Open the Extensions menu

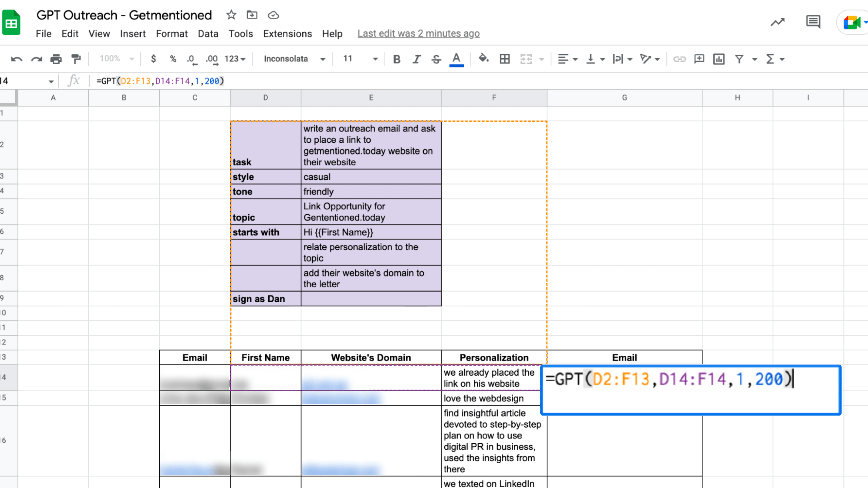point(287,34)
